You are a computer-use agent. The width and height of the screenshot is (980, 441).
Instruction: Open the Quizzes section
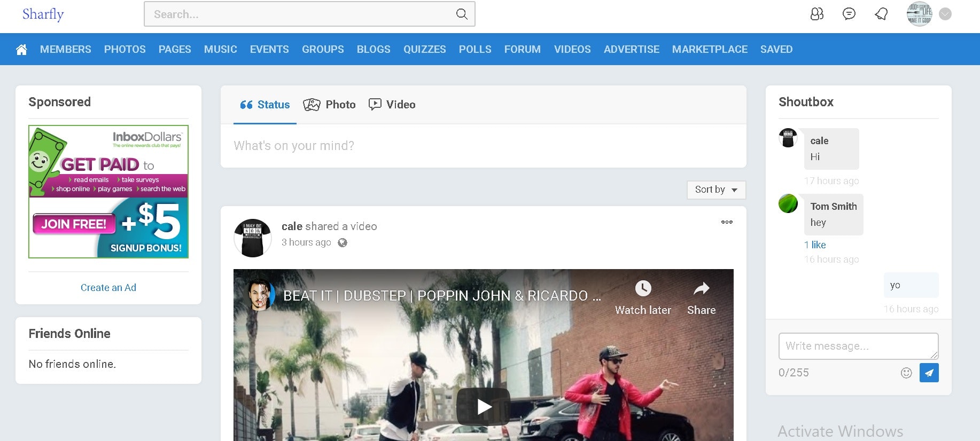425,49
